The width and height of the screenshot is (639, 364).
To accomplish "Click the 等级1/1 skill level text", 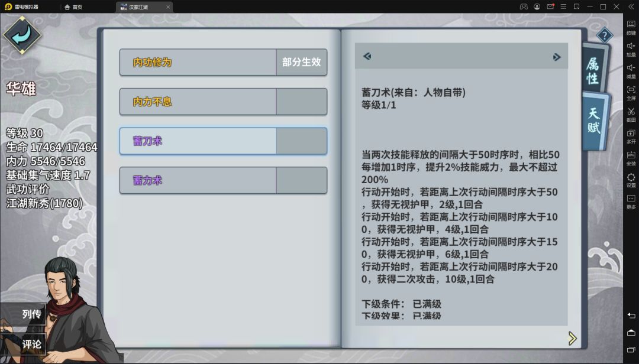I will click(x=379, y=105).
